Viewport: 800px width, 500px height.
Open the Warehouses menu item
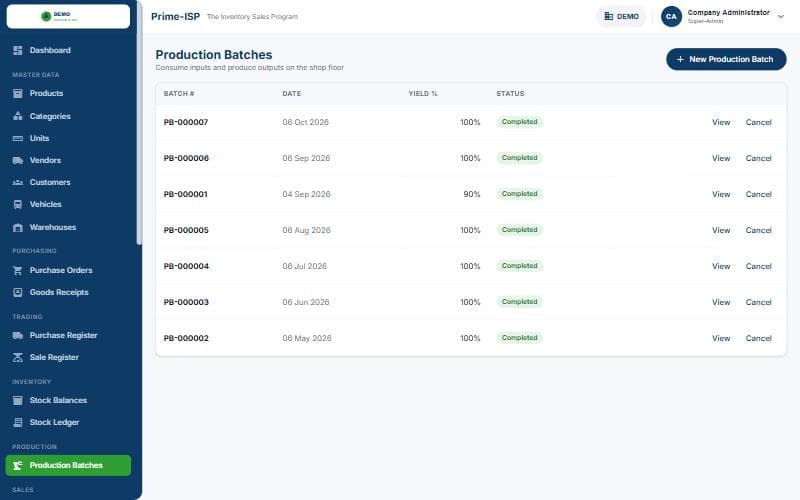click(68, 228)
